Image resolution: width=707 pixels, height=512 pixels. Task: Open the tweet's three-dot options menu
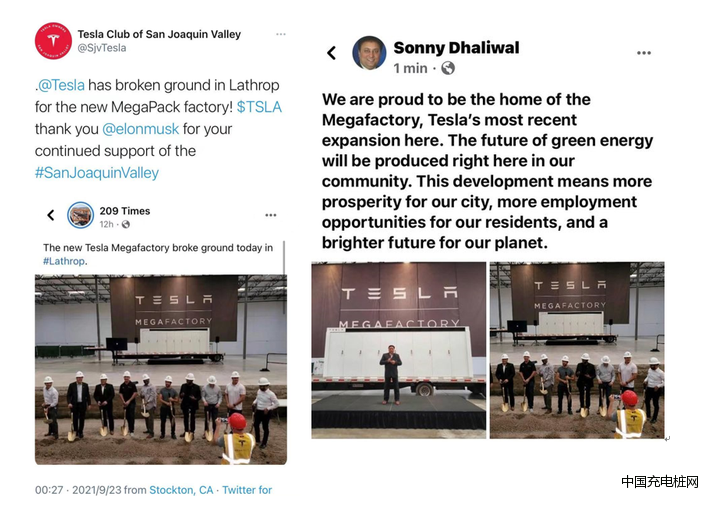click(x=281, y=34)
